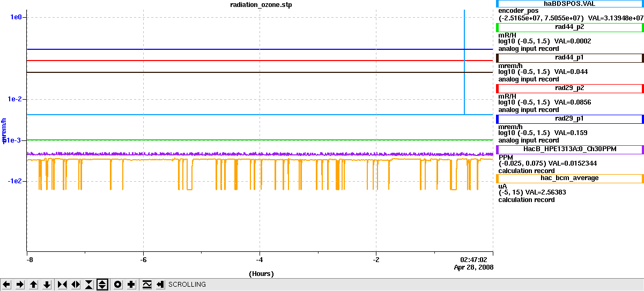Viewport: 644px width, 291px height.
Task: Click the -6 hours tick label
Action: click(x=143, y=260)
